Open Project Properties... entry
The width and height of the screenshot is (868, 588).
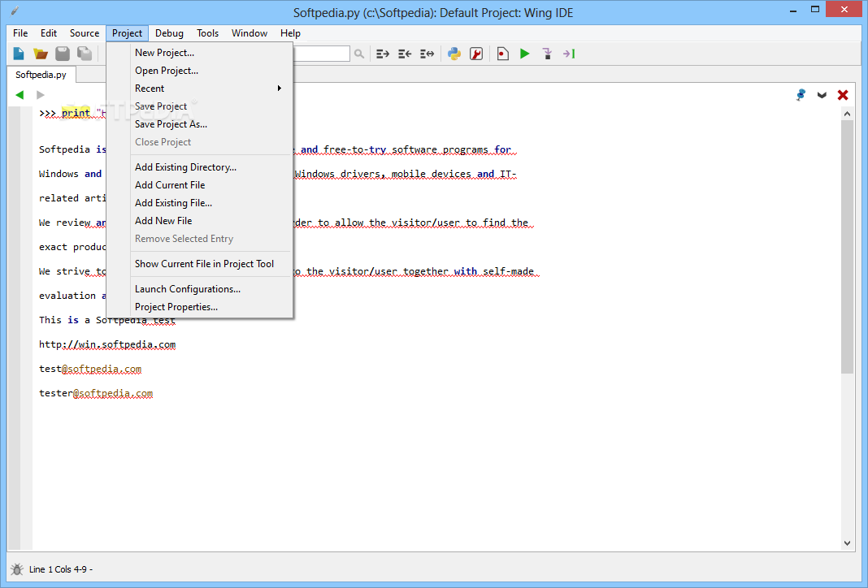pyautogui.click(x=199, y=307)
